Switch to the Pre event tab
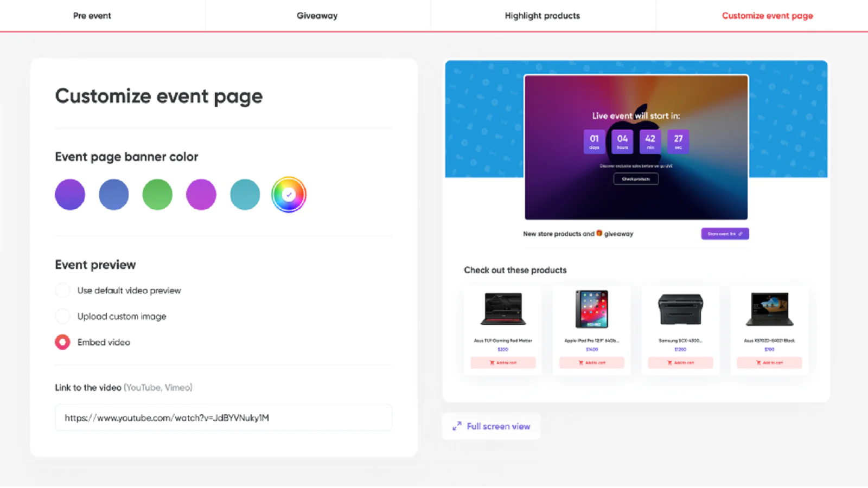This screenshot has height=488, width=868. click(92, 16)
